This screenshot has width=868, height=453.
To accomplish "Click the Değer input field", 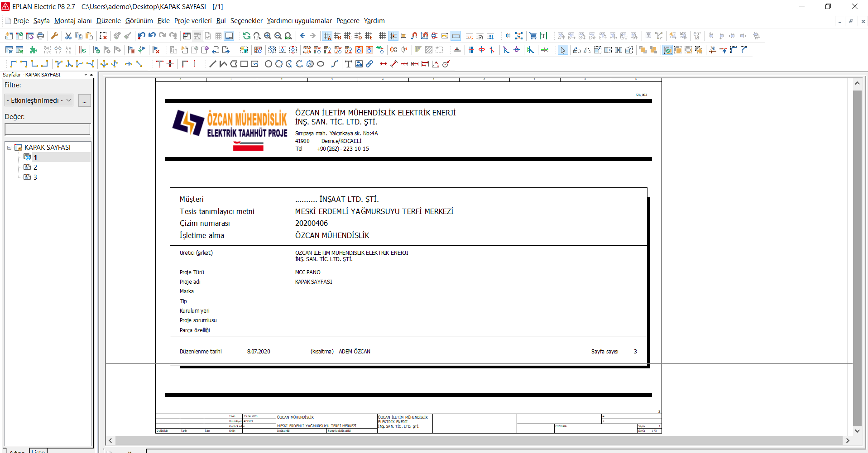I will (x=48, y=129).
